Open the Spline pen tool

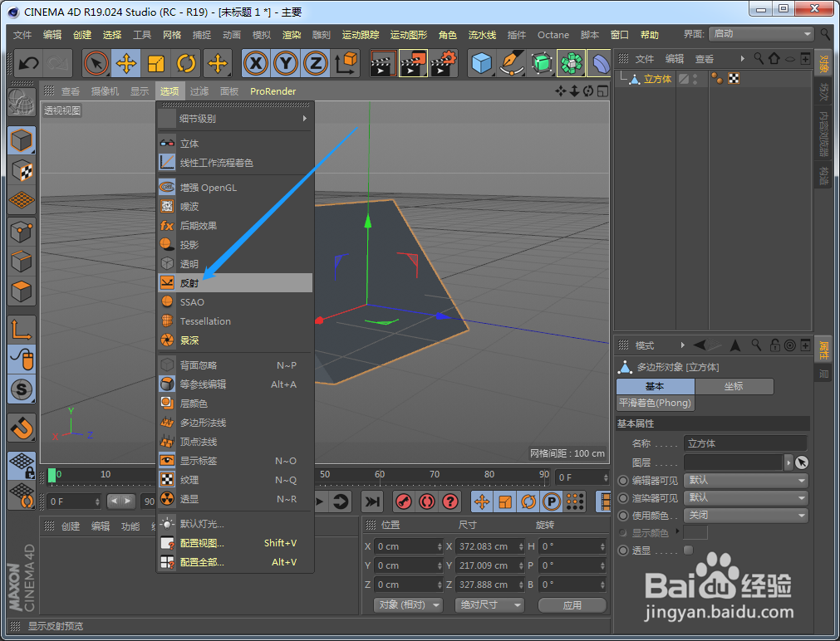511,63
